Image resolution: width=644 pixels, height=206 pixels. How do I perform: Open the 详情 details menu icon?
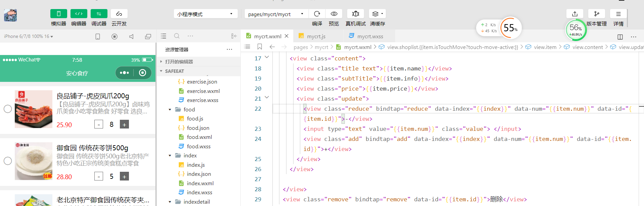(x=618, y=14)
